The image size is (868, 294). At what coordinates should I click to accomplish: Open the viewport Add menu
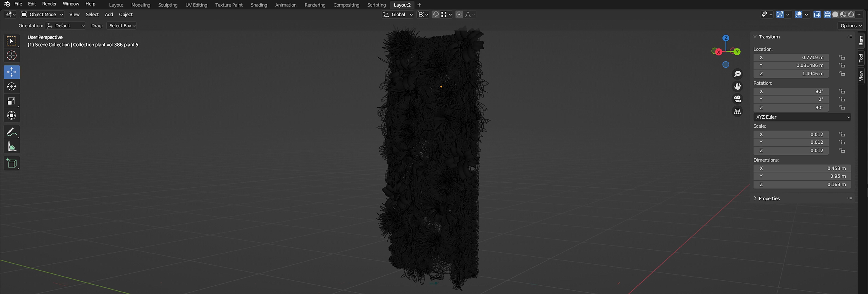pyautogui.click(x=109, y=15)
